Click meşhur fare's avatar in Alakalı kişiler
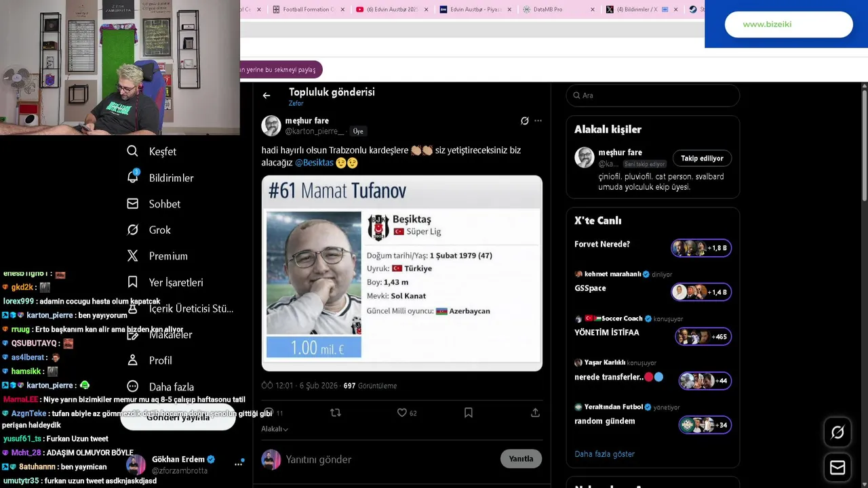The width and height of the screenshot is (868, 488). coord(585,157)
